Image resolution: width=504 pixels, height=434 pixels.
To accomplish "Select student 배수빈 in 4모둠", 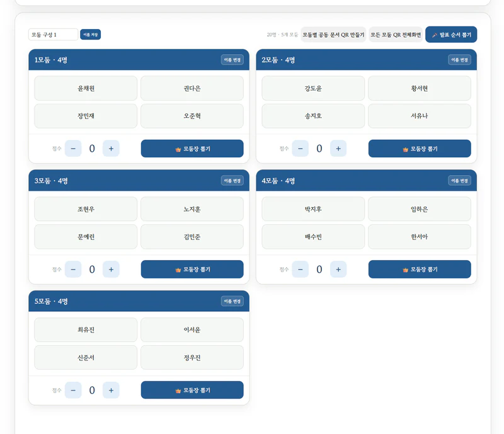I will 313,237.
